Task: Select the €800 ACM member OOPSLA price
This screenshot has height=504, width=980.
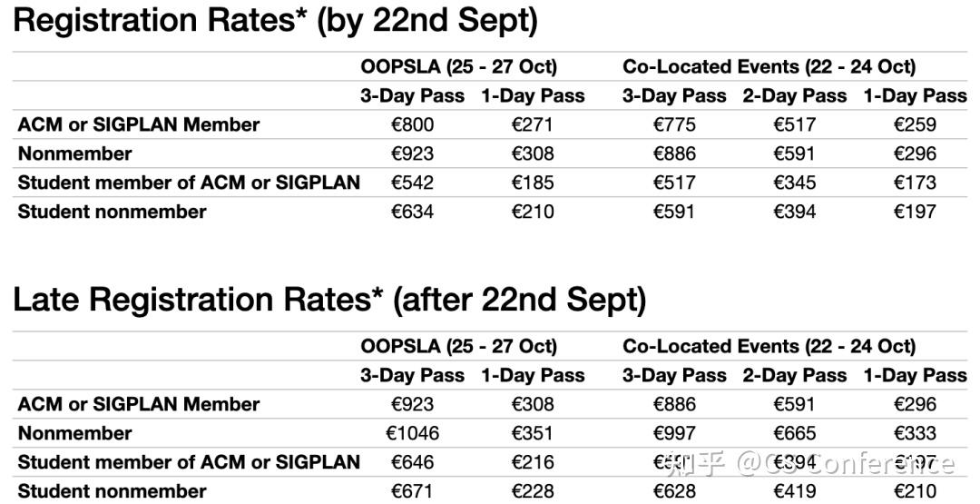Action: pos(412,124)
